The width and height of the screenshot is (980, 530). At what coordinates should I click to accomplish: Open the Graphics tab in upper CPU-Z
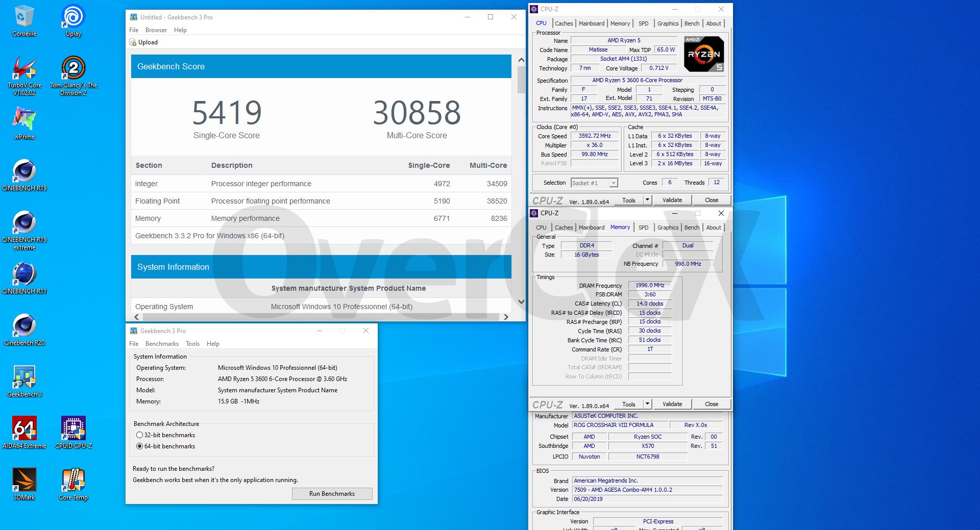tap(668, 23)
